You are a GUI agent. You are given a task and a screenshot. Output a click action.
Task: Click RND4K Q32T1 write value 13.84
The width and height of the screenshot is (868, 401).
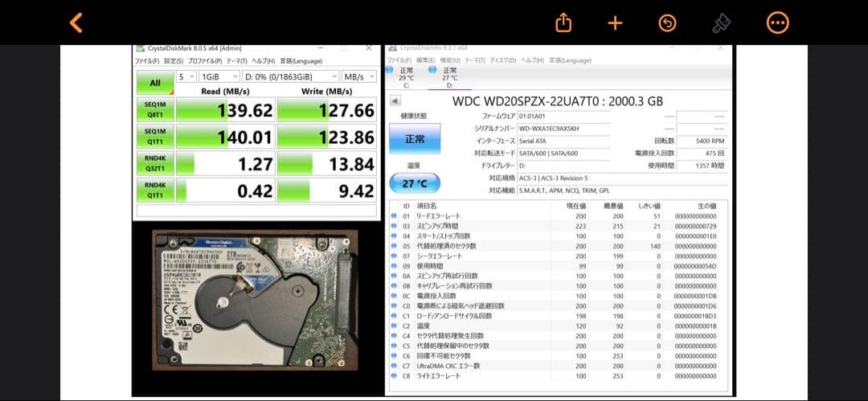326,163
